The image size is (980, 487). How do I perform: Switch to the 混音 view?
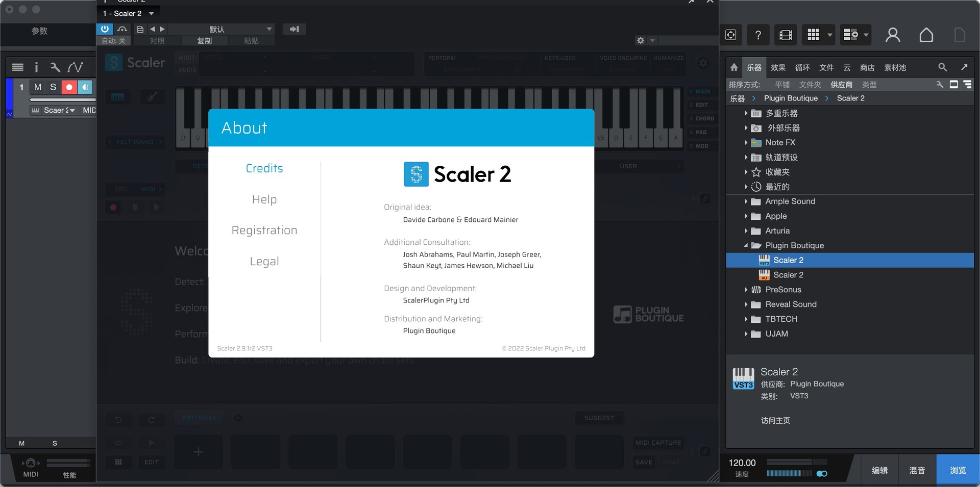917,470
